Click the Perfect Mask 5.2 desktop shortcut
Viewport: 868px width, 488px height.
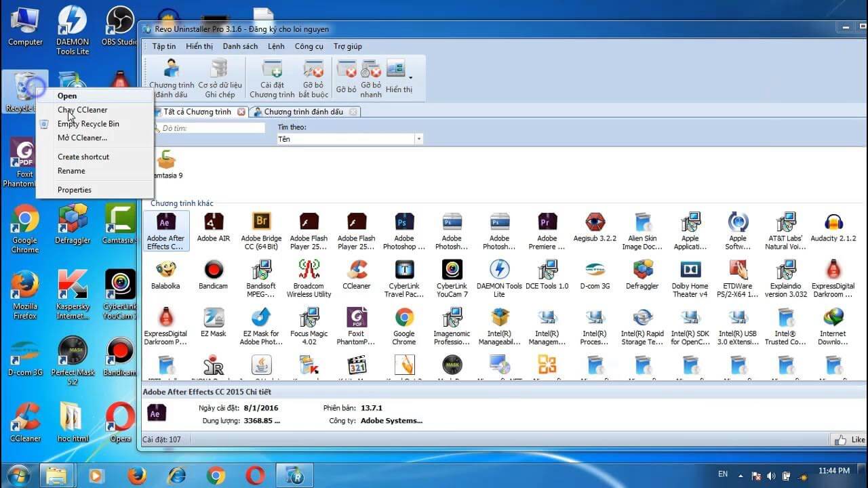[x=73, y=361]
